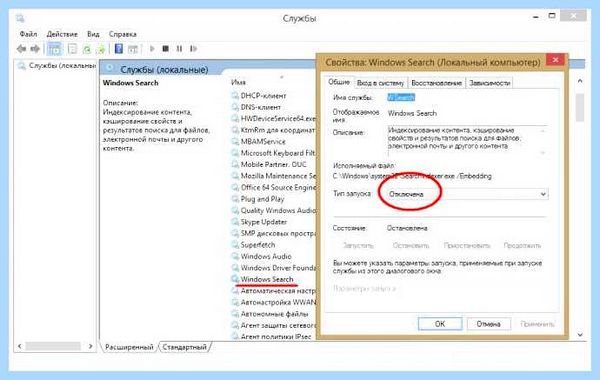Select the SMP дисковых простра row
The height and width of the screenshot is (380, 600).
click(x=274, y=233)
